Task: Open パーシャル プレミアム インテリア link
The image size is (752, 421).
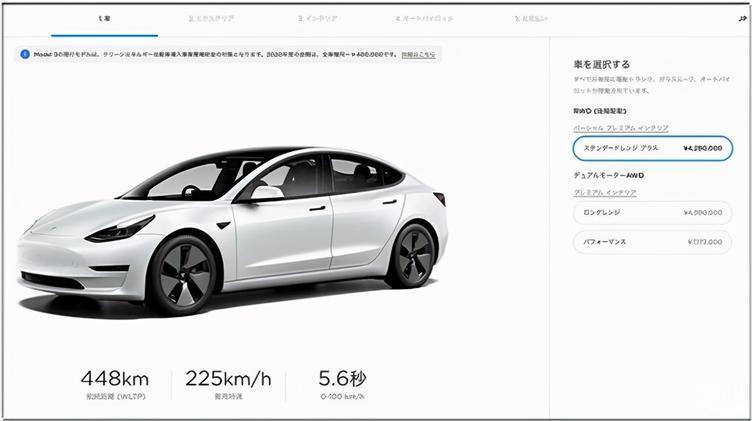Action: 621,128
